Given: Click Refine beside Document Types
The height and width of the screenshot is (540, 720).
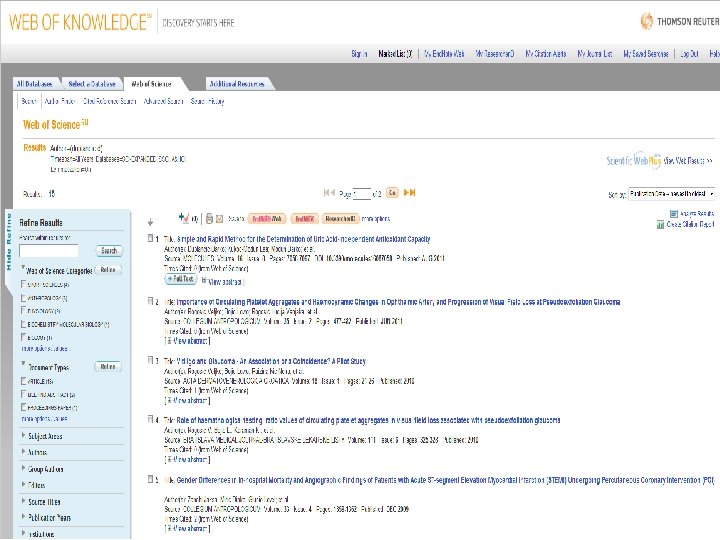Looking at the screenshot, I should click(108, 366).
